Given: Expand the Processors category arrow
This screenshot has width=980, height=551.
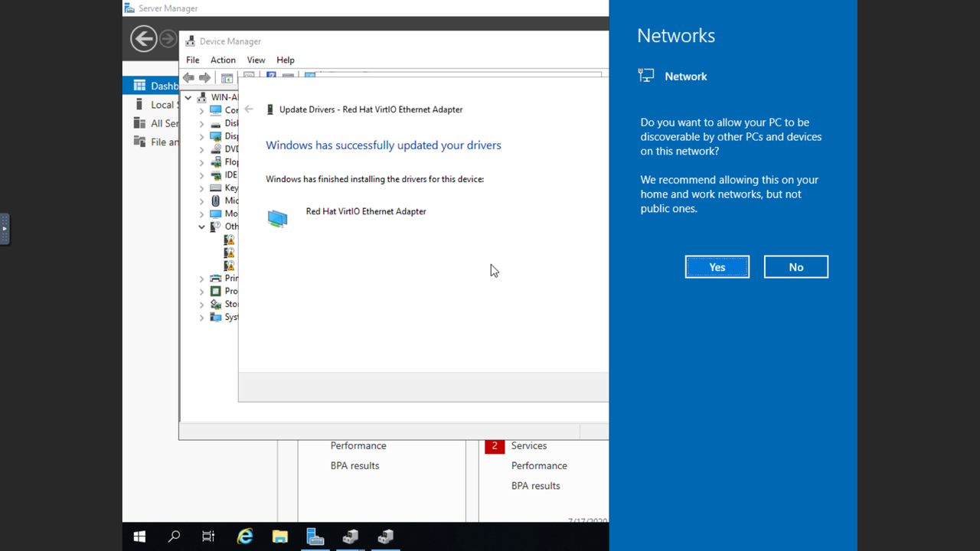Looking at the screenshot, I should pyautogui.click(x=202, y=292).
